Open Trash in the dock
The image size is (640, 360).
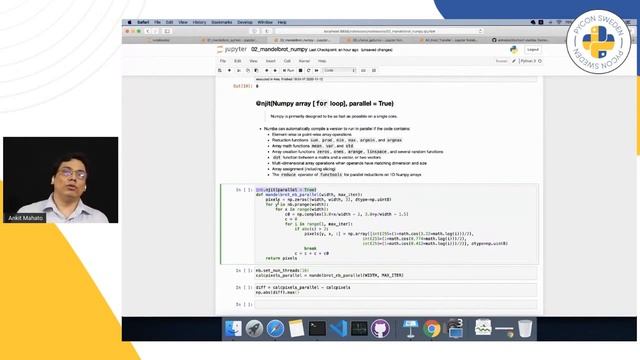[525, 329]
